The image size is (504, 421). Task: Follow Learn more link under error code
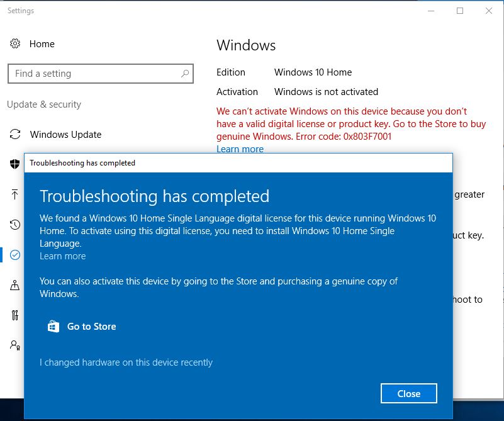[x=240, y=149]
